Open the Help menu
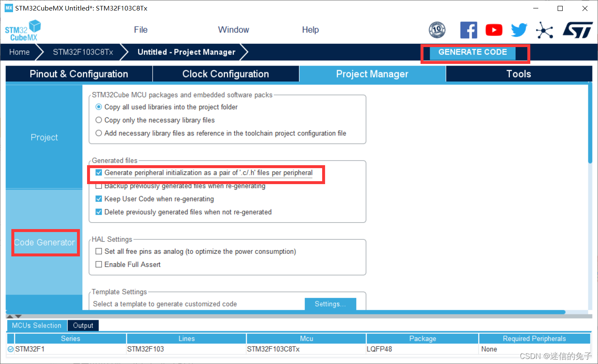The height and width of the screenshot is (364, 598). [x=310, y=30]
